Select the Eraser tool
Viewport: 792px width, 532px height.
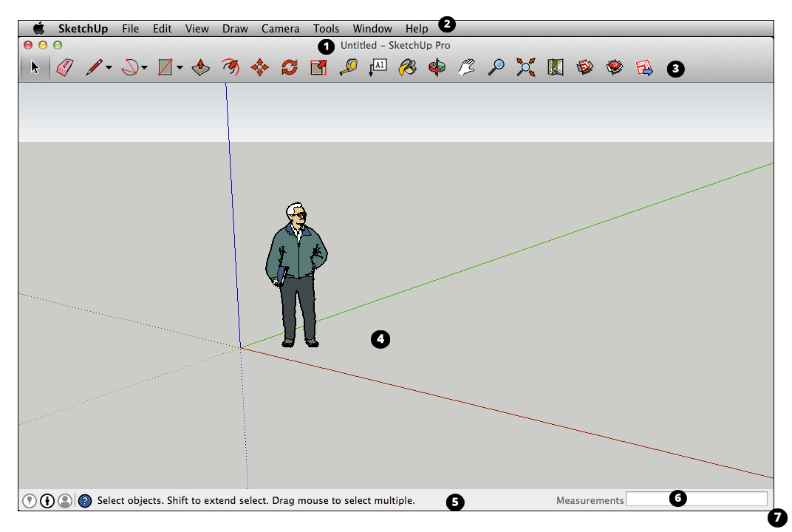tap(65, 68)
